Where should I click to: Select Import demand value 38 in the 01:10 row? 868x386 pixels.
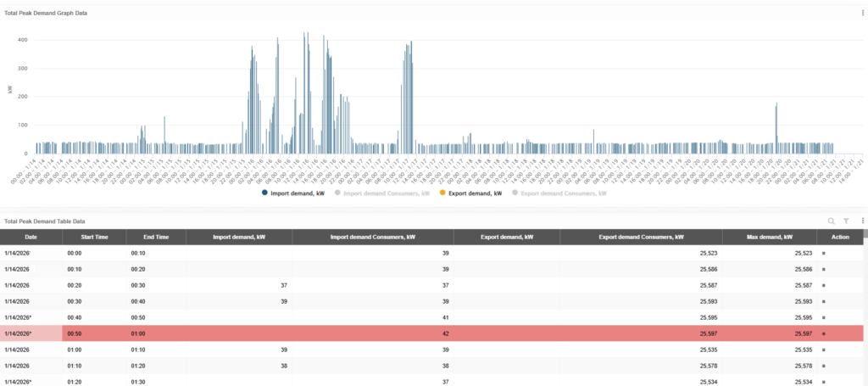click(x=284, y=366)
